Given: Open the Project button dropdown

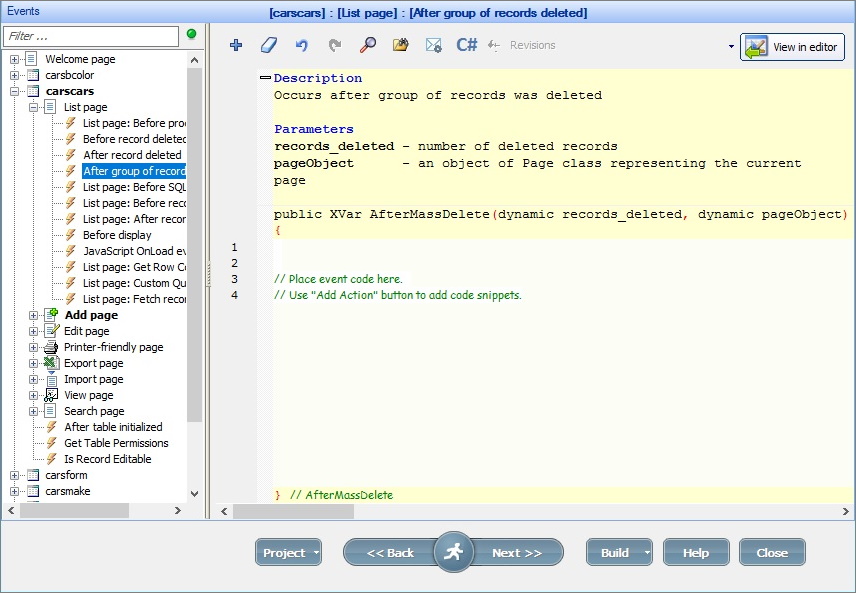Looking at the screenshot, I should tap(317, 553).
